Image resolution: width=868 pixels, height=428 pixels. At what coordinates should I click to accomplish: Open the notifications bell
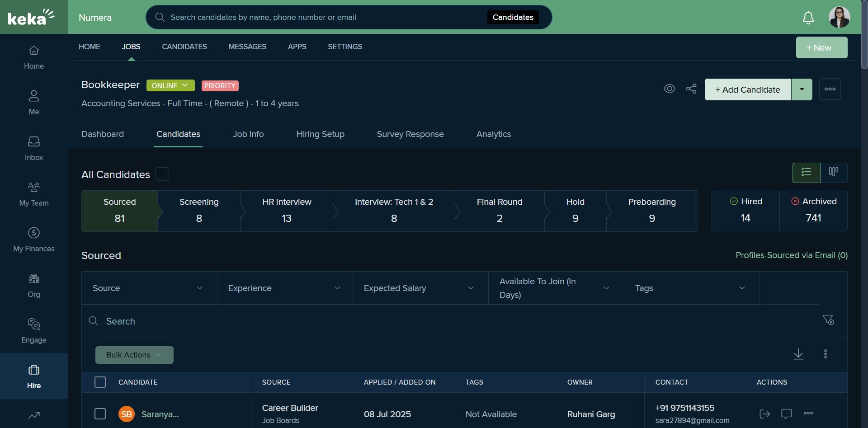pyautogui.click(x=808, y=18)
